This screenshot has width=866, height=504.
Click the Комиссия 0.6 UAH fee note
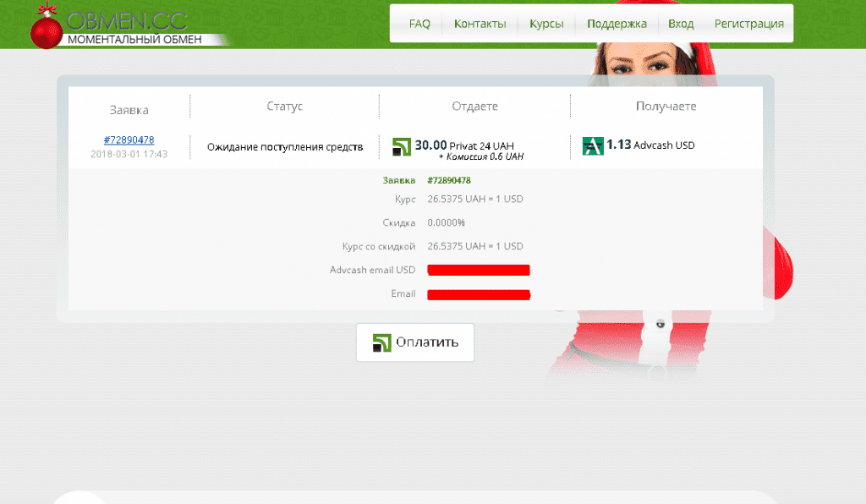point(480,157)
